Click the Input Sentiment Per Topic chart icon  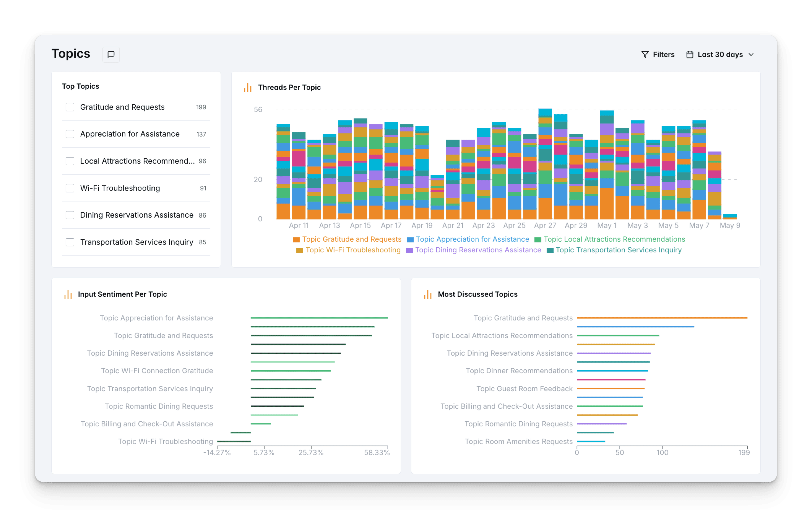68,294
